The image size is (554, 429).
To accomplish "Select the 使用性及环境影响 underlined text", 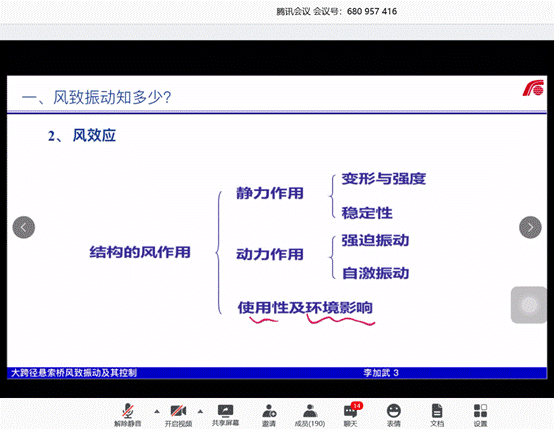I will (305, 307).
